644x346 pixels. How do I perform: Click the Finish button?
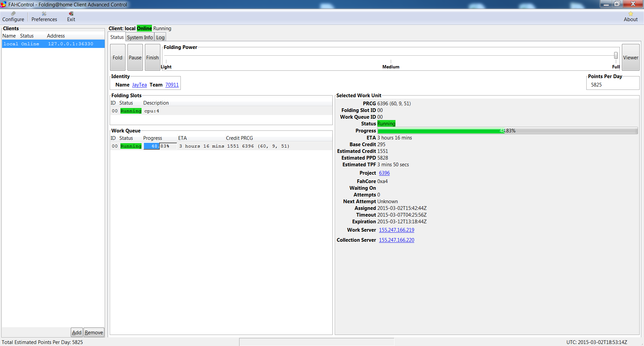point(153,57)
